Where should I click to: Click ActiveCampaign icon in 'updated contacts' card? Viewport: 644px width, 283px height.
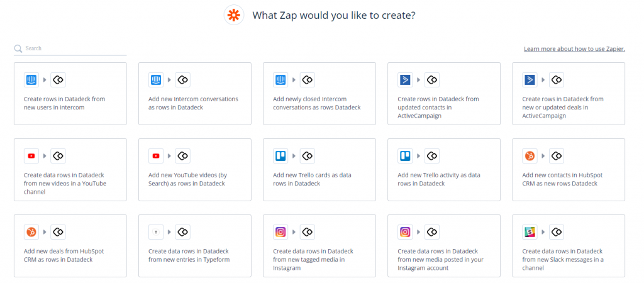406,80
